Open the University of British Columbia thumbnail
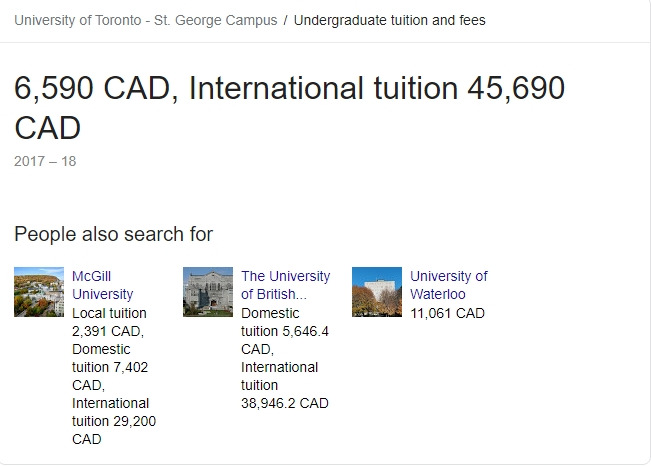The image size is (651, 466). click(x=208, y=291)
